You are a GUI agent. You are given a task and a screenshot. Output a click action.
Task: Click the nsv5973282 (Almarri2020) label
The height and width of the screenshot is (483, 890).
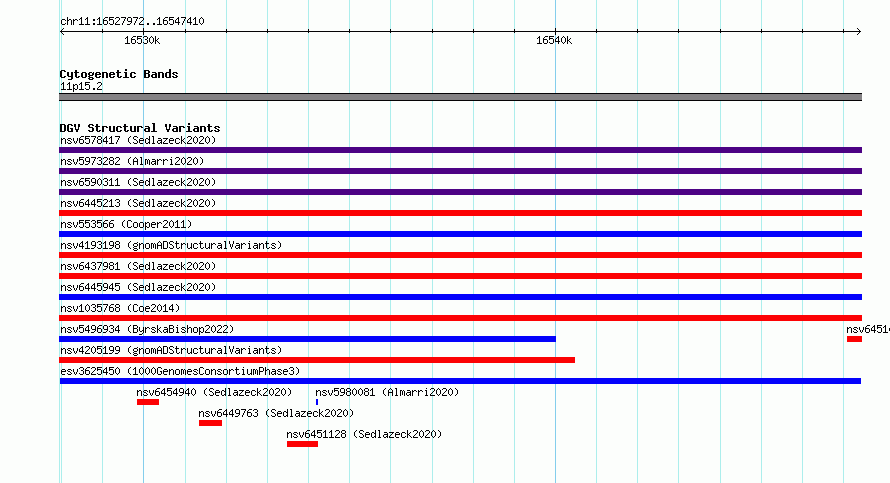point(132,161)
